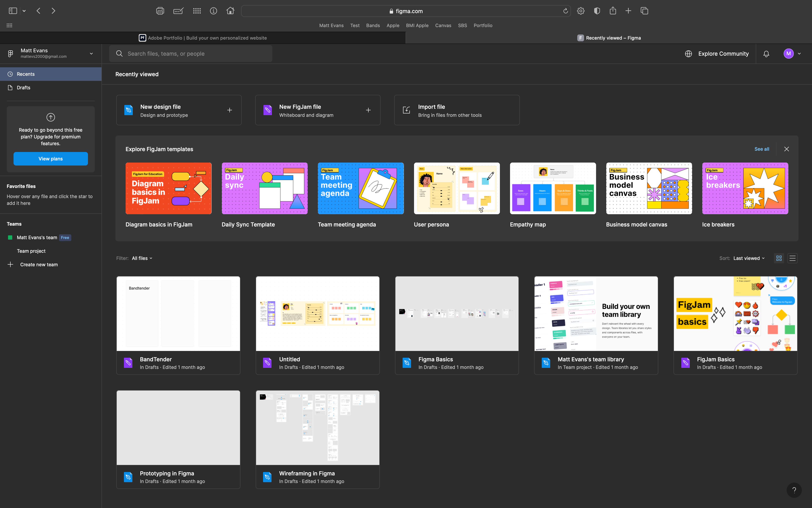Open the Portfolio bookmark
This screenshot has width=812, height=508.
click(483, 26)
